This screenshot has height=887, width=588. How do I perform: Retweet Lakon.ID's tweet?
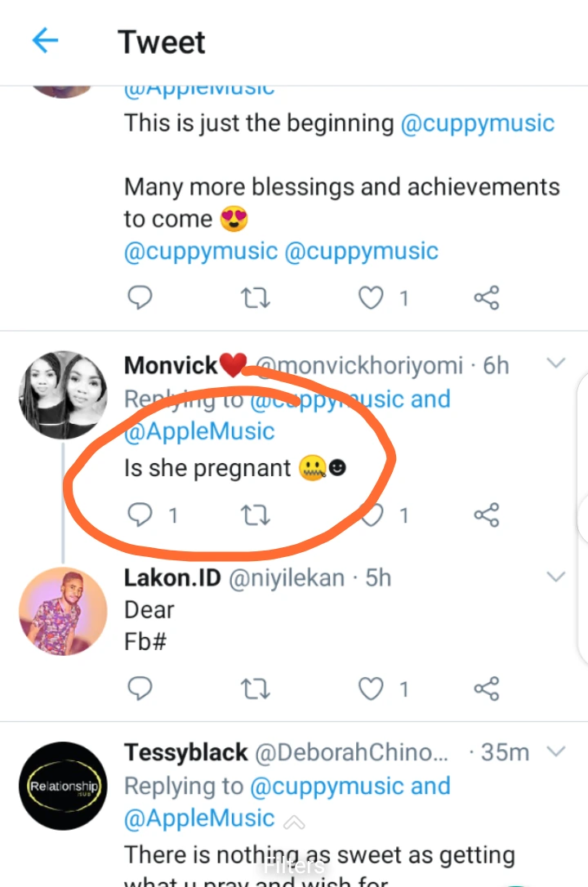(256, 689)
